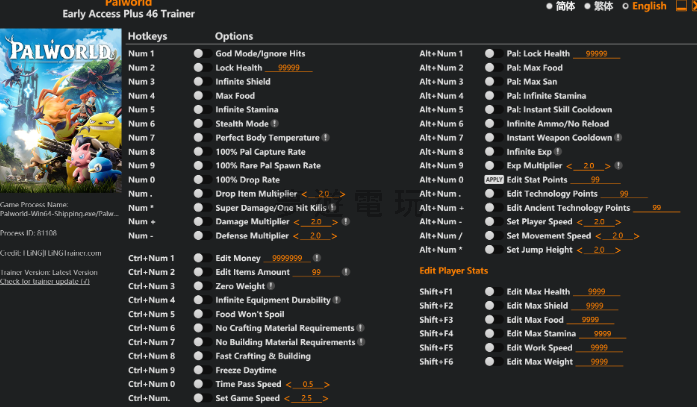Toggle Edit Max Shield switch
This screenshot has width=697, height=407.
click(x=494, y=305)
